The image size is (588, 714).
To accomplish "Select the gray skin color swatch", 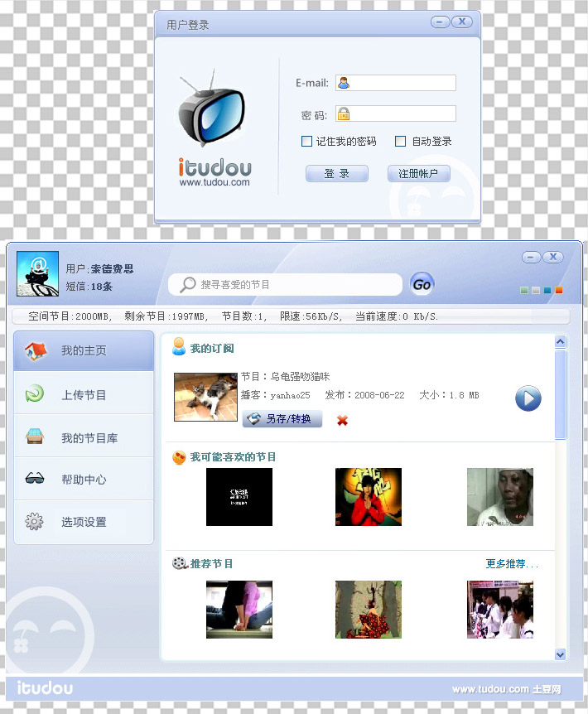I will tap(536, 290).
